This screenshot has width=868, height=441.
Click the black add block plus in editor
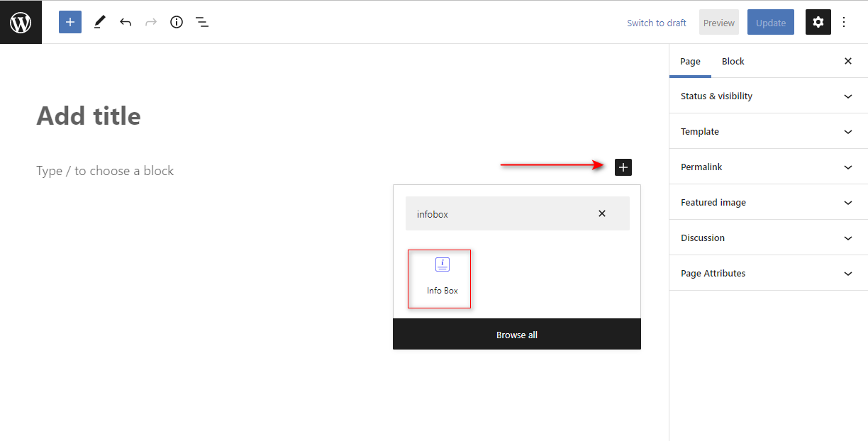point(623,167)
